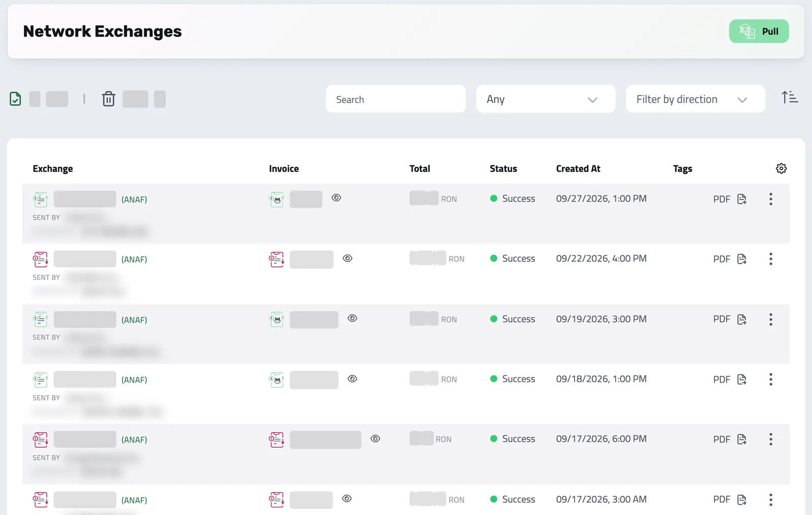Open more options for 09/19/2026 3:00 PM row

click(770, 319)
